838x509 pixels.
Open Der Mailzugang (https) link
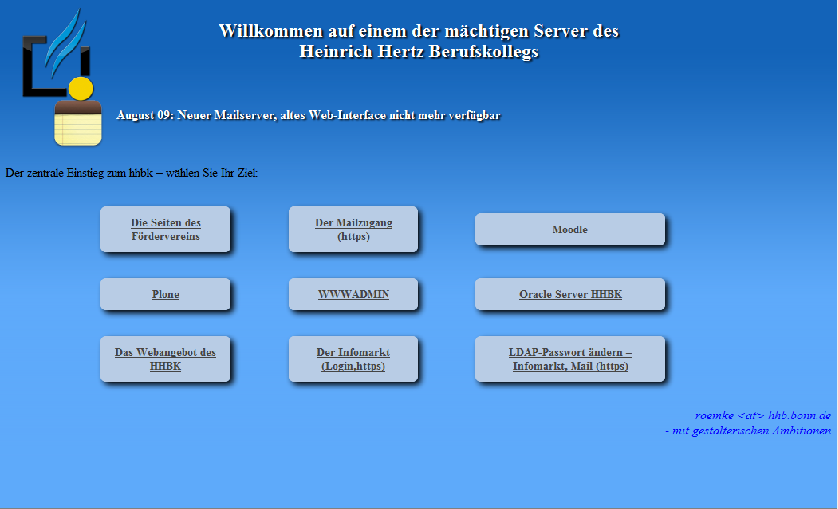353,229
